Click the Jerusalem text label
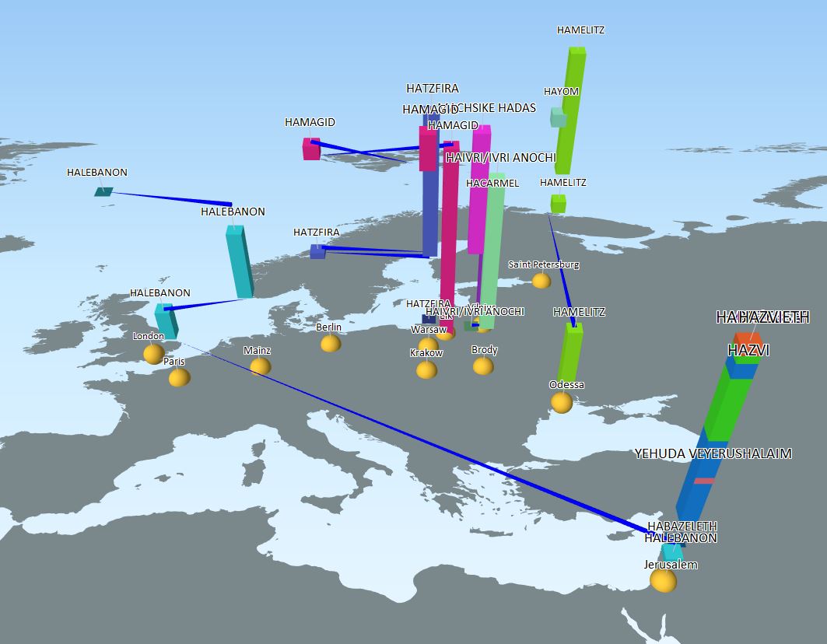827x644 pixels. coord(671,565)
